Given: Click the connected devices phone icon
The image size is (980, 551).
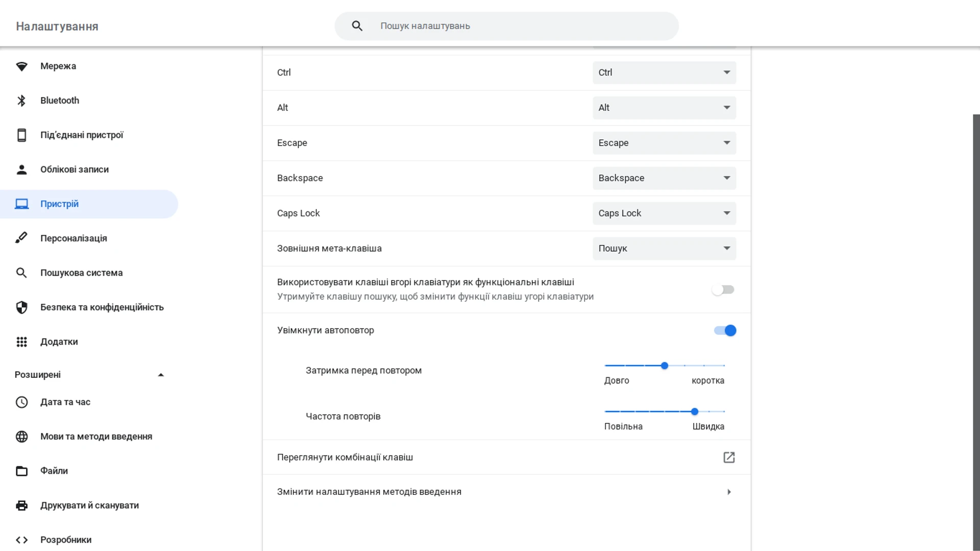Looking at the screenshot, I should click(x=21, y=135).
